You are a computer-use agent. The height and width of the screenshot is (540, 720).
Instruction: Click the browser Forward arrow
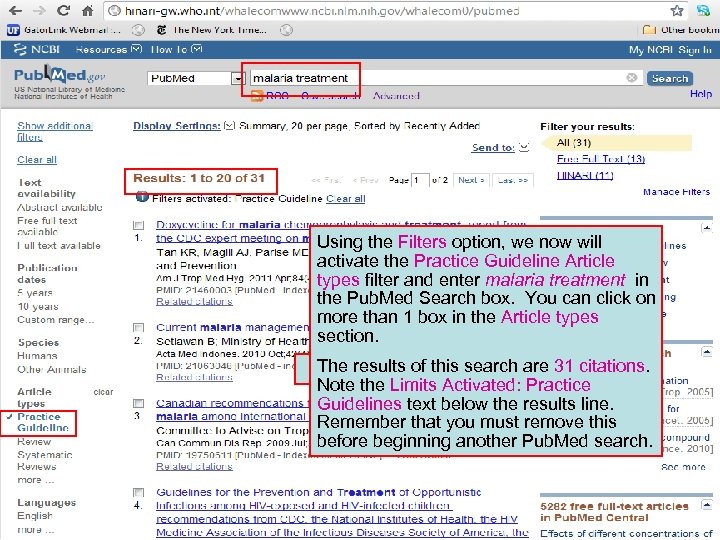pos(39,10)
